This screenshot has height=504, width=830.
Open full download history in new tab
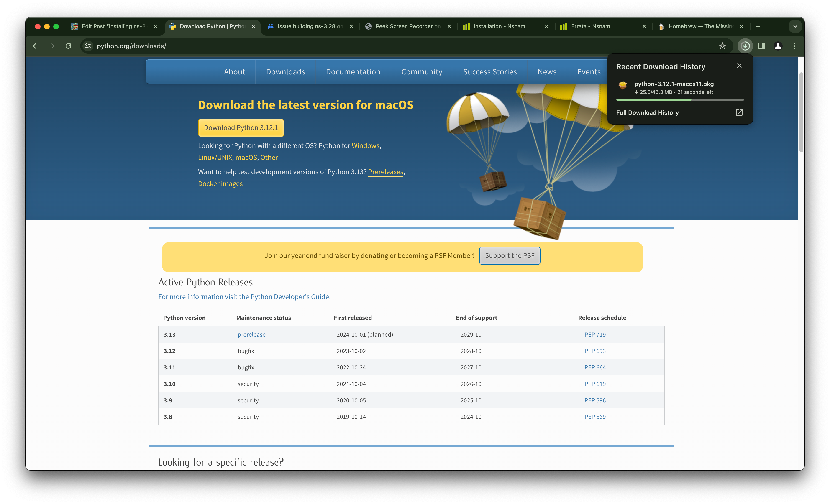click(x=739, y=112)
